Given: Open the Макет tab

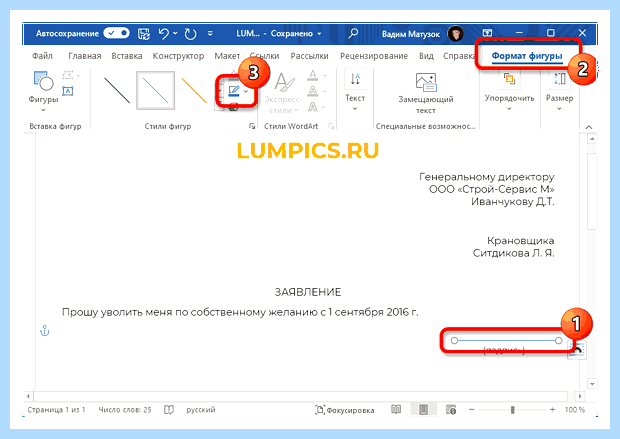Looking at the screenshot, I should point(227,56).
